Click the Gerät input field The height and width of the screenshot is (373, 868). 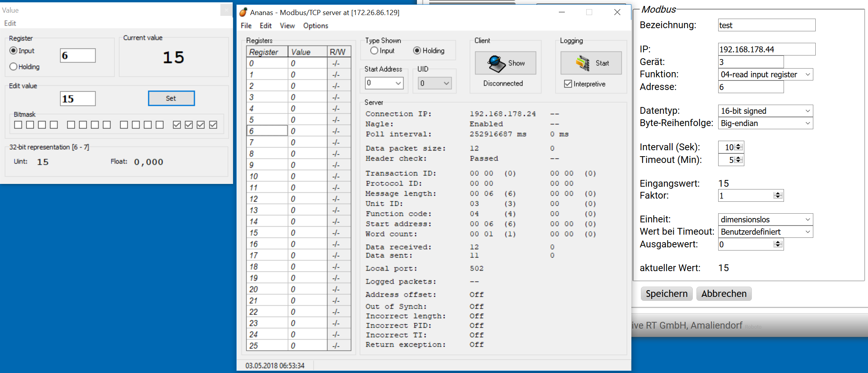[x=751, y=62]
